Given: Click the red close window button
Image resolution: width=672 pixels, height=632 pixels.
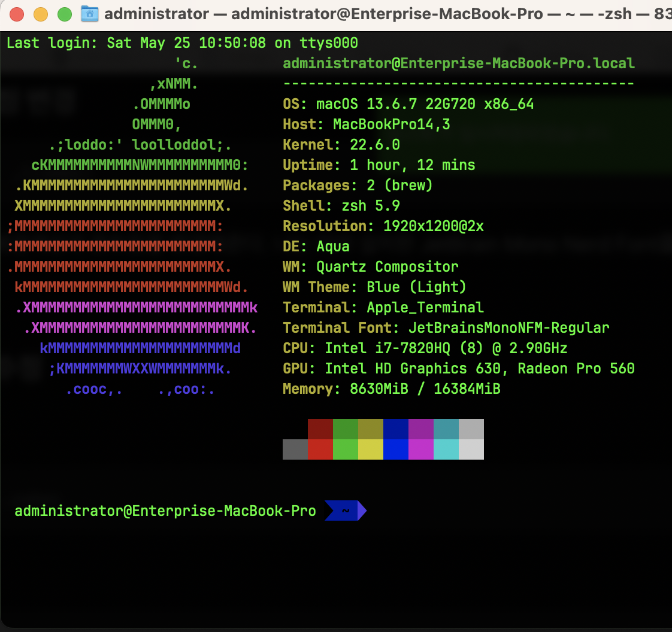Looking at the screenshot, I should (x=17, y=14).
